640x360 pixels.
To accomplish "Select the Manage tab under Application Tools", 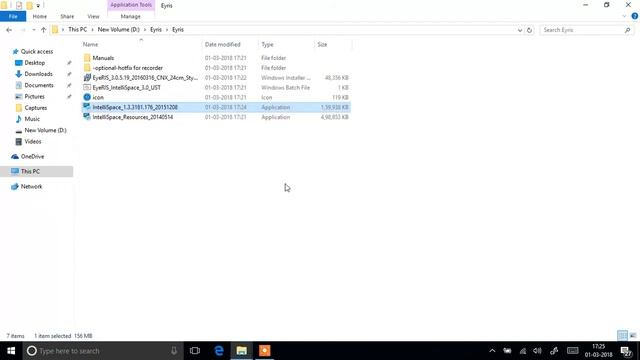I will tap(131, 16).
